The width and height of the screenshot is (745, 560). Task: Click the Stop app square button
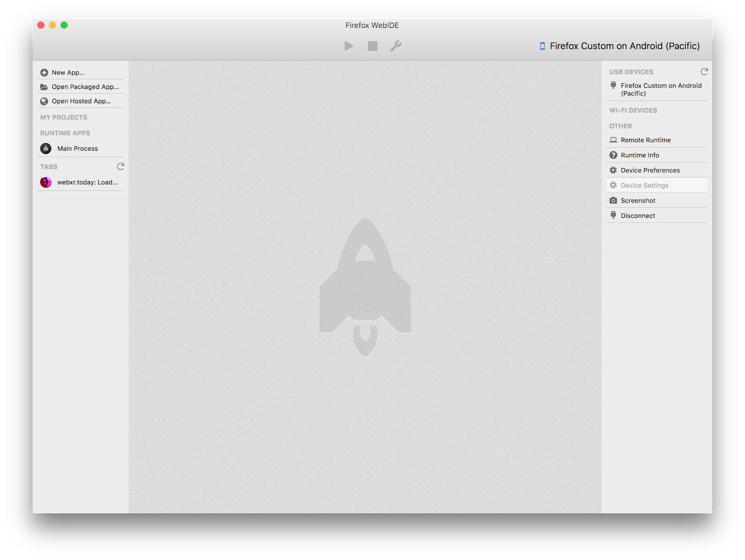pos(372,46)
